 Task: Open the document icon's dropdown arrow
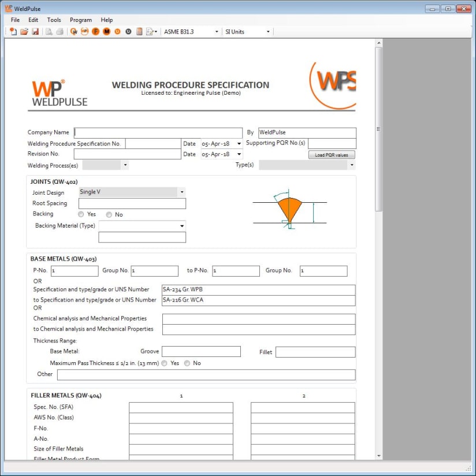156,32
